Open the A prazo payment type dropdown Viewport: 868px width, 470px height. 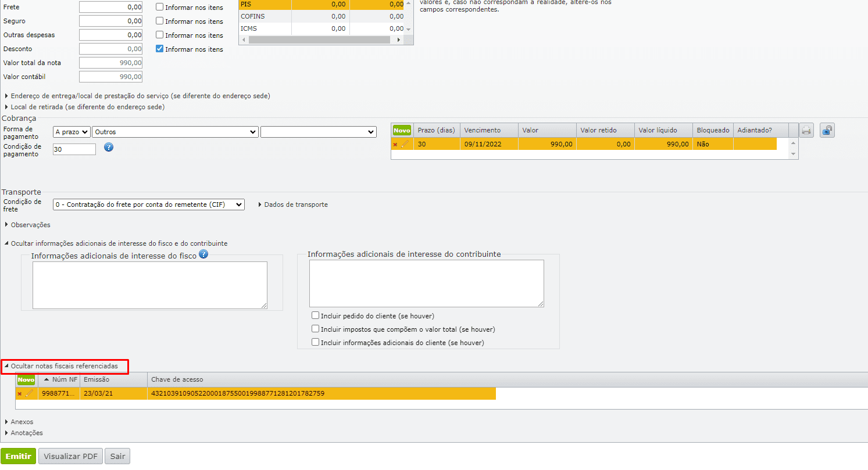72,132
